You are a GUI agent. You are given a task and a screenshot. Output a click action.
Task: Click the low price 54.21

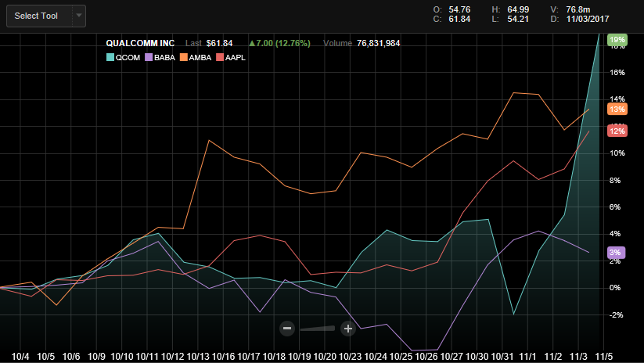[518, 19]
